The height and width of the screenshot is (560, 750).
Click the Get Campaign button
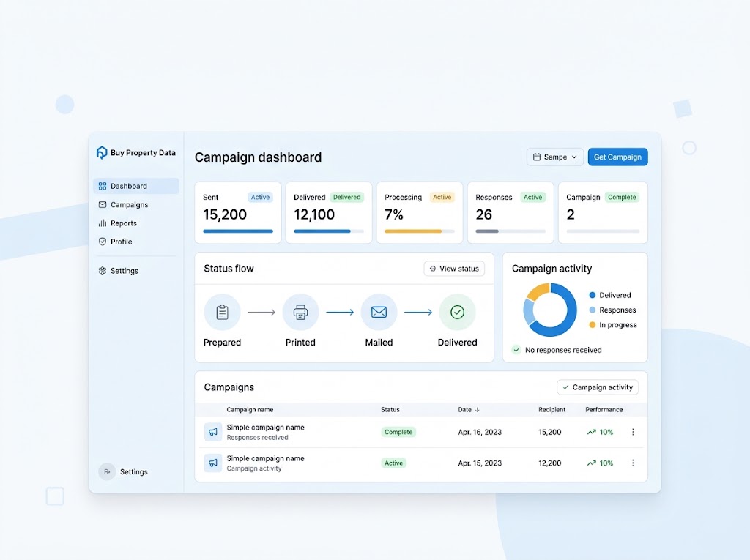[x=617, y=157]
